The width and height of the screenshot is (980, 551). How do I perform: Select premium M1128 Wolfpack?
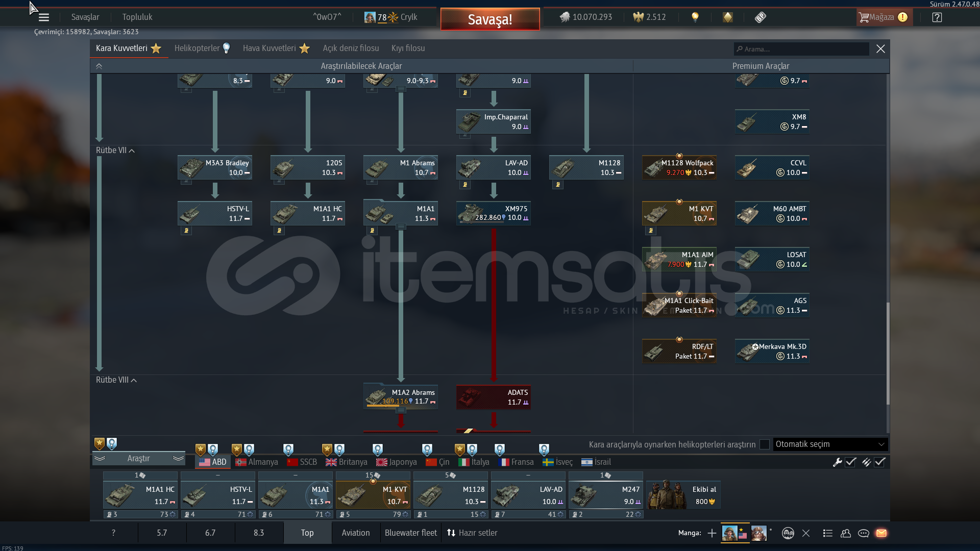[x=679, y=167]
